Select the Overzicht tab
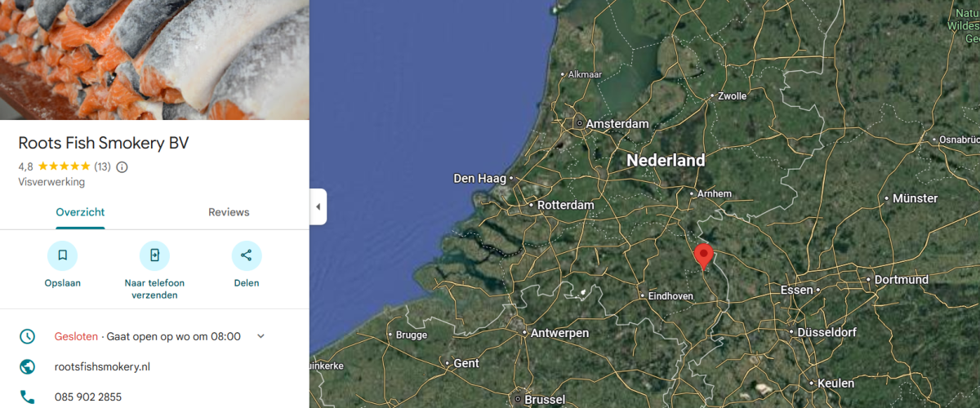The width and height of the screenshot is (980, 408). pyautogui.click(x=80, y=212)
